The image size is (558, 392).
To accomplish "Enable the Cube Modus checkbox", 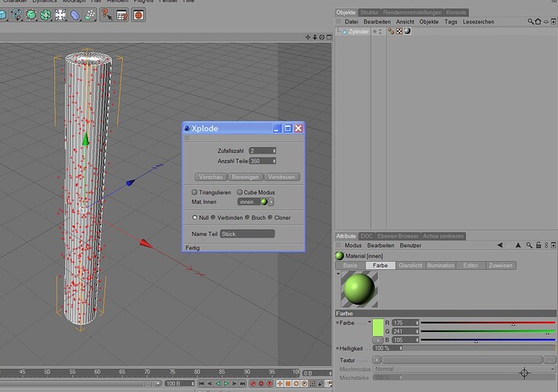I will point(239,192).
